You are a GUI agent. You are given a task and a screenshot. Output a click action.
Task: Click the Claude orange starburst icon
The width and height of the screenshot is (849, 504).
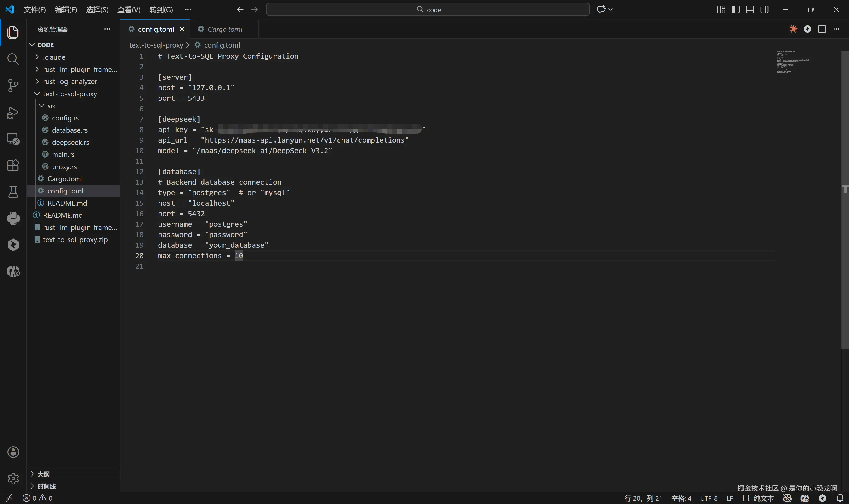click(x=793, y=29)
